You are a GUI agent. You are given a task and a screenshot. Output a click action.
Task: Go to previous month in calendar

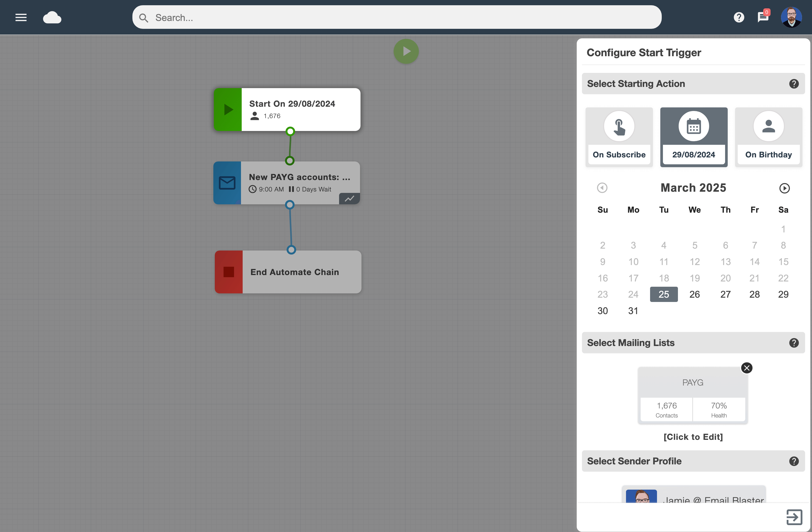pyautogui.click(x=602, y=188)
